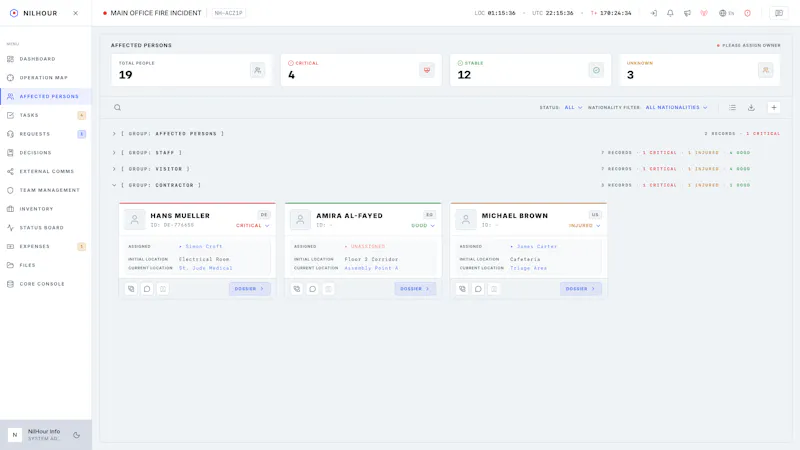
Task: Click call icon on Amira Al-Fayed card
Action: point(297,289)
